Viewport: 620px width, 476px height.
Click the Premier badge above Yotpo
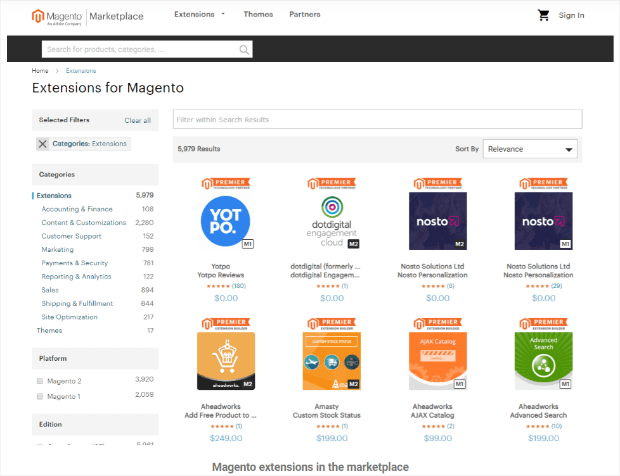pyautogui.click(x=225, y=183)
